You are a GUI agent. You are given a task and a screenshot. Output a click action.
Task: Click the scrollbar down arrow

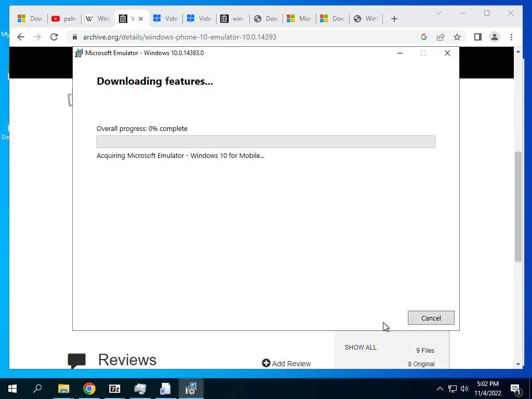(518, 364)
